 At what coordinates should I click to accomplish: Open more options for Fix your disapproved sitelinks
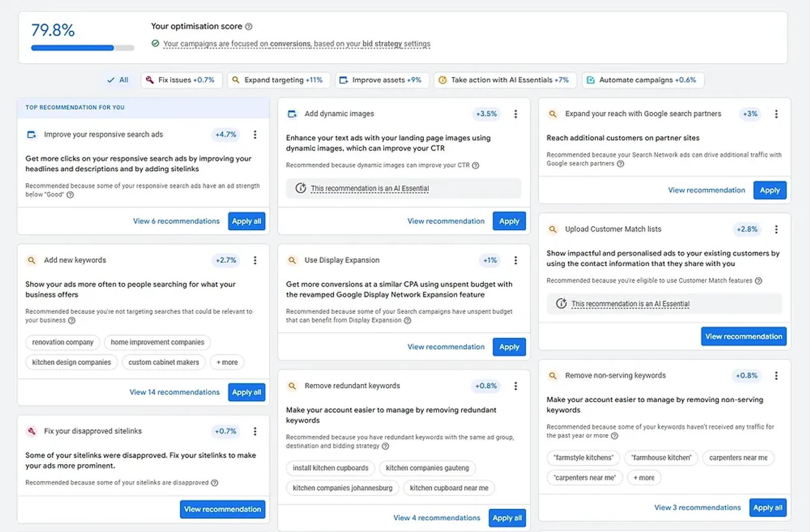[x=255, y=431]
